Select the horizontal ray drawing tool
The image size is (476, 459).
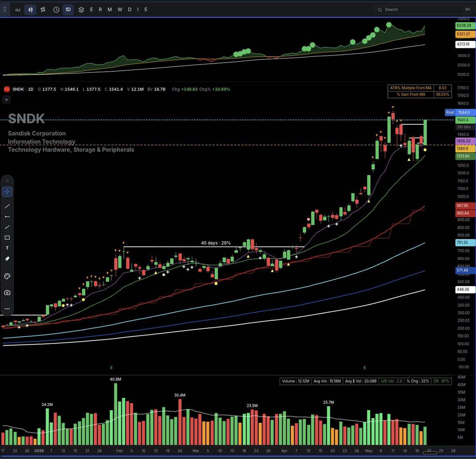pyautogui.click(x=7, y=217)
